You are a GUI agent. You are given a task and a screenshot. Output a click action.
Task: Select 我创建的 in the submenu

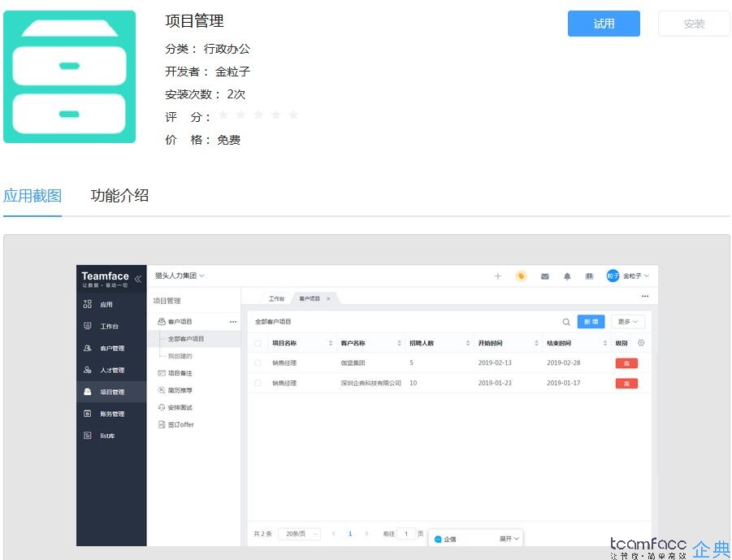tap(180, 356)
